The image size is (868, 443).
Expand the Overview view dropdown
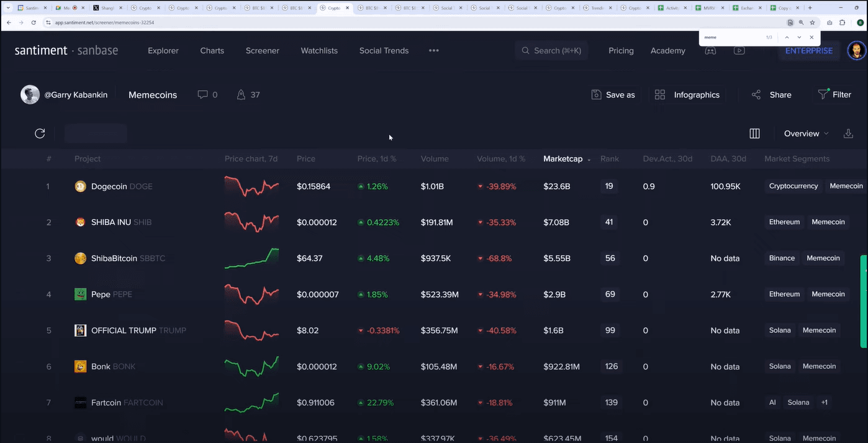tap(805, 134)
